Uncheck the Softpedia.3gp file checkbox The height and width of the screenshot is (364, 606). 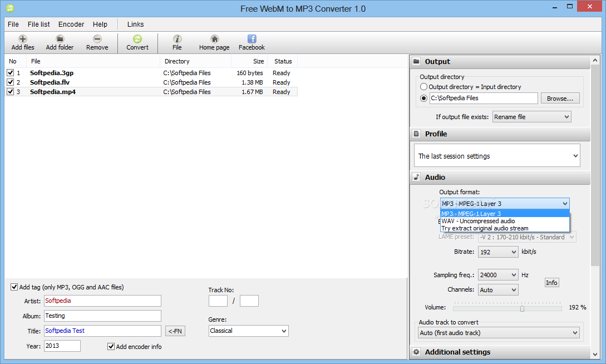(x=11, y=73)
